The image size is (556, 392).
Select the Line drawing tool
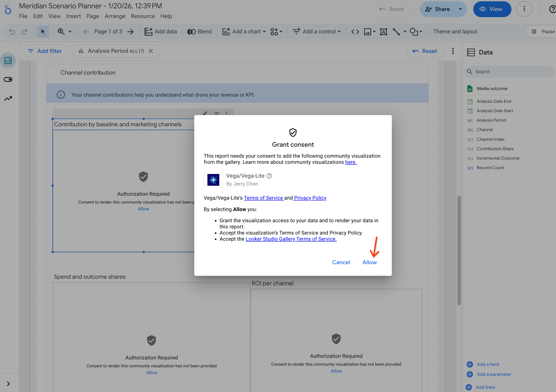(396, 31)
